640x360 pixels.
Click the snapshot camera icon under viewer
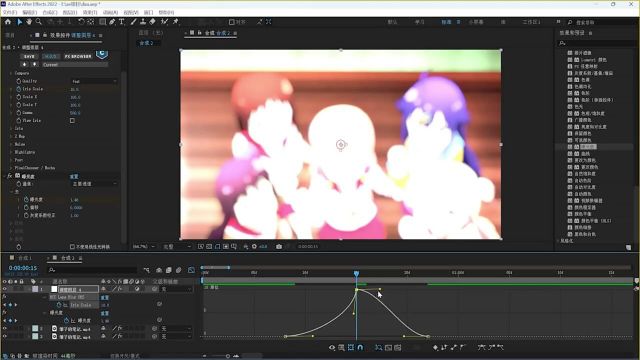click(x=279, y=247)
